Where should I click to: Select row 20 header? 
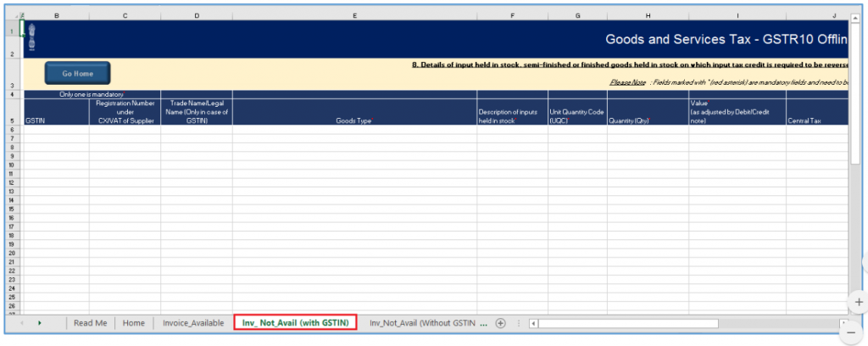coord(12,253)
